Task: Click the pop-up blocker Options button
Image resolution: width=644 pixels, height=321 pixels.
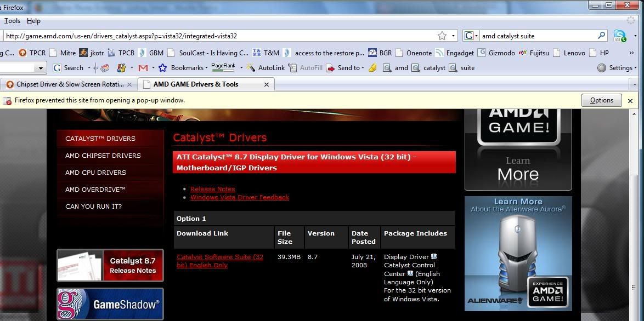Action: click(x=601, y=100)
